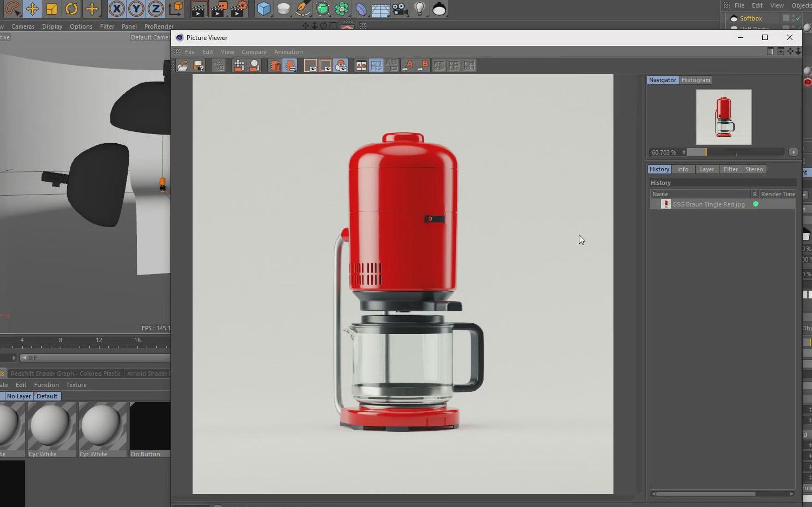Open the zoom percentage stepper arrow
812x507 pixels.
pyautogui.click(x=684, y=152)
